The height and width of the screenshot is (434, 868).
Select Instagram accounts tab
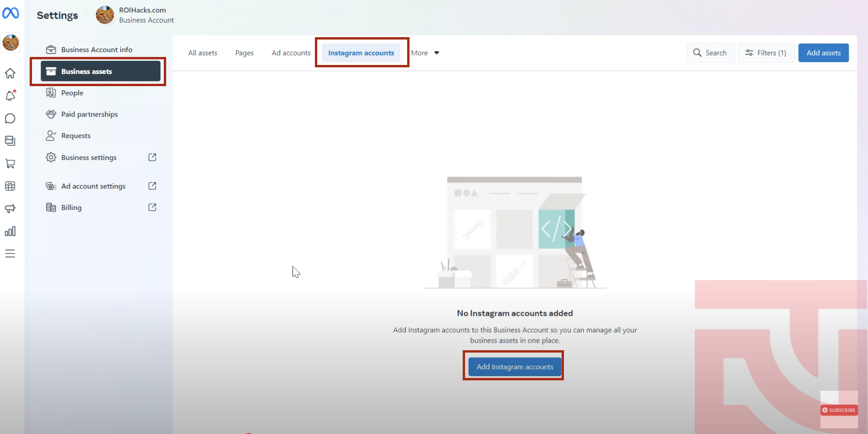tap(361, 53)
